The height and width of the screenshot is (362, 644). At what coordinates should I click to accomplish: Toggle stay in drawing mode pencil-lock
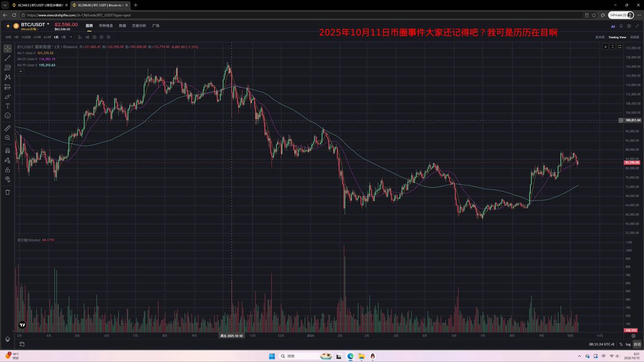[8, 160]
